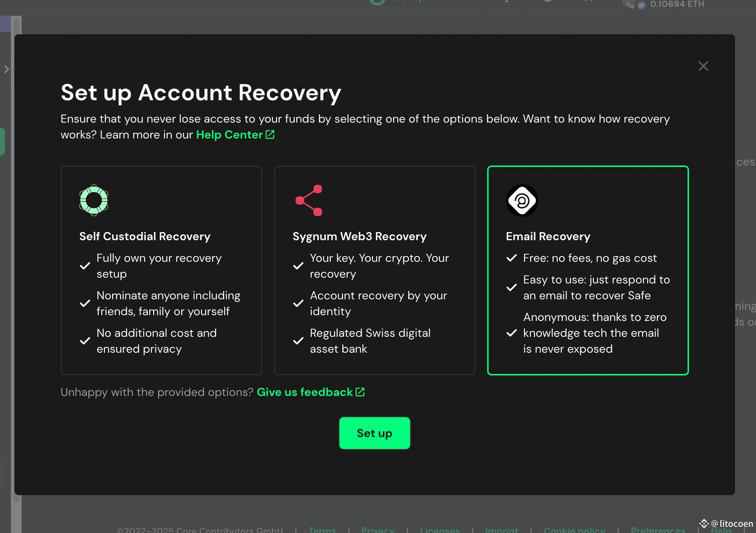Click the green Set up button
756x533 pixels.
[x=374, y=433]
